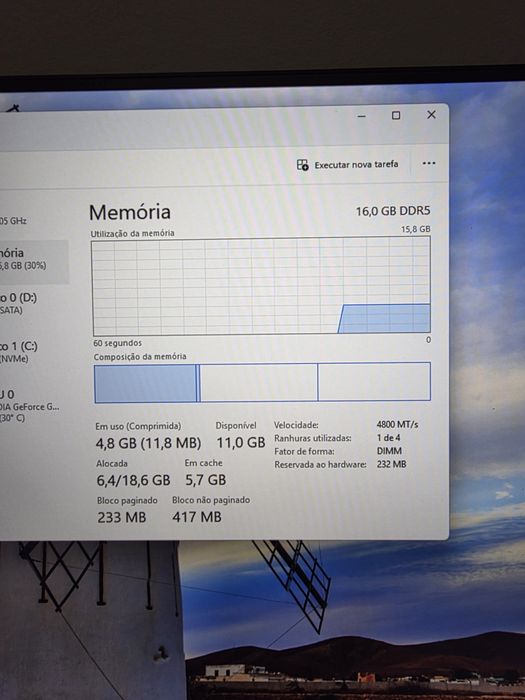Click the 4,8 GB (11,8 MB) value

coord(148,443)
